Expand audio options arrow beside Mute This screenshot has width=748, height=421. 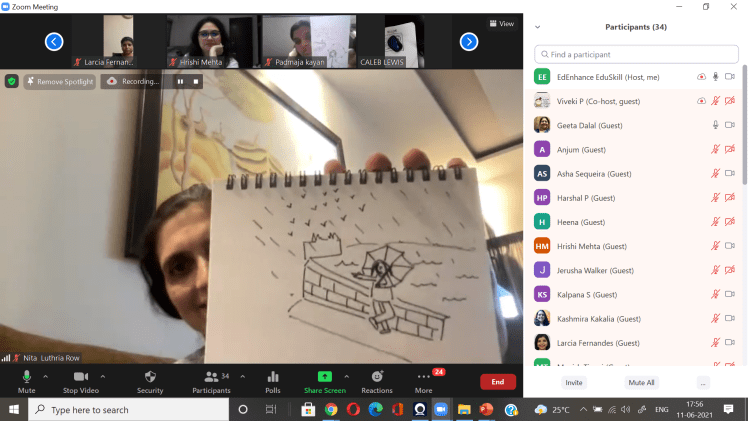[45, 376]
